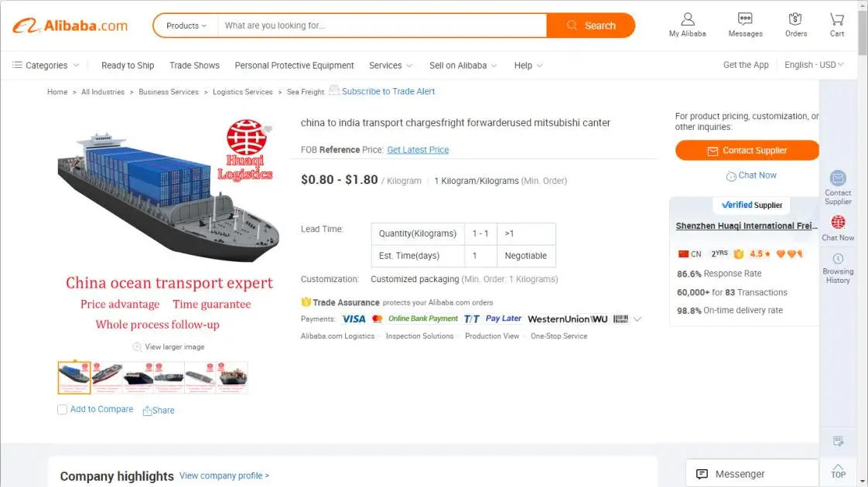Expand the Products search category dropdown
This screenshot has height=487, width=868.
pyautogui.click(x=186, y=26)
